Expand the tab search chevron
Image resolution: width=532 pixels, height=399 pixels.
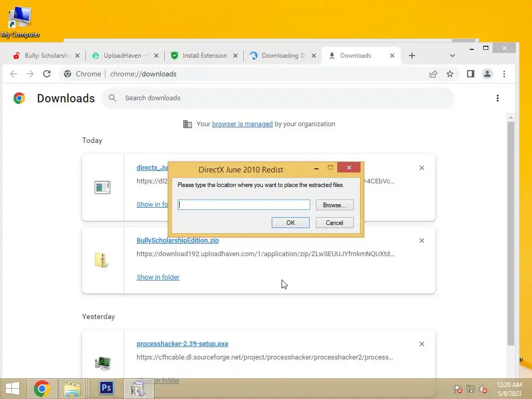(x=453, y=56)
